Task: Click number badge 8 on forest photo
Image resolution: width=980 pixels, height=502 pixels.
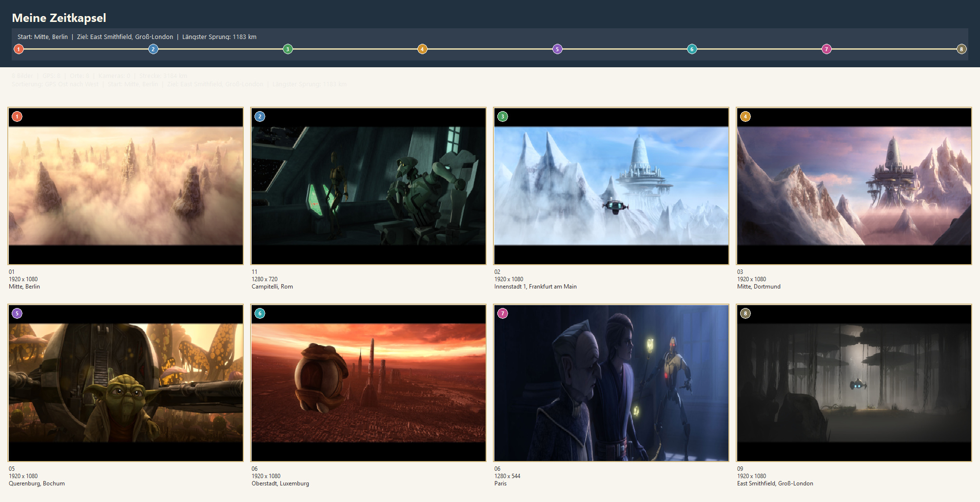Action: [745, 313]
